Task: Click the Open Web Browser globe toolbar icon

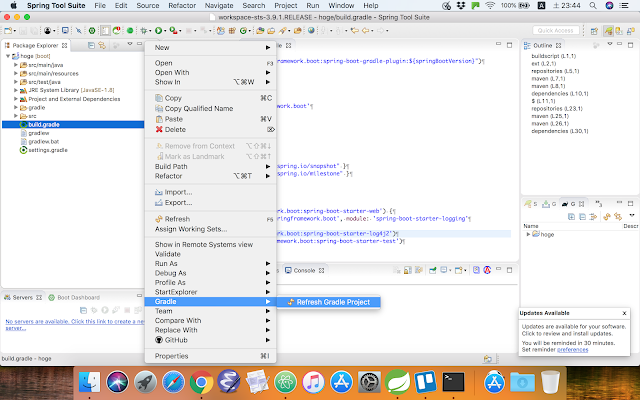Action: tap(311, 31)
